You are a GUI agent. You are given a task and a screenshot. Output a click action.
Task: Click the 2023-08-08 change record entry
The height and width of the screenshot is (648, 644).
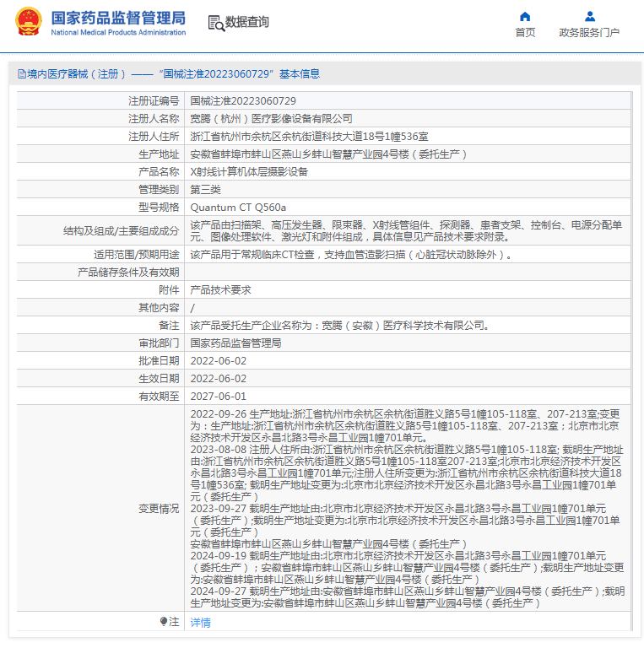pos(407,473)
